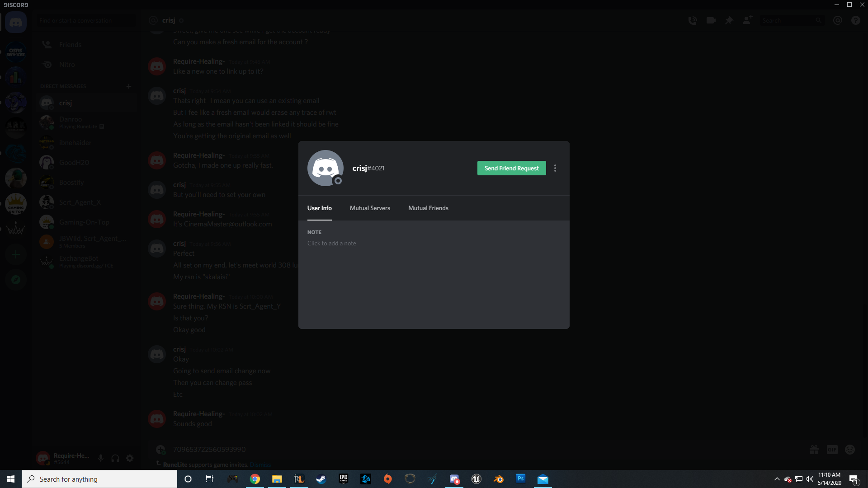Select the User Info tab

point(319,208)
